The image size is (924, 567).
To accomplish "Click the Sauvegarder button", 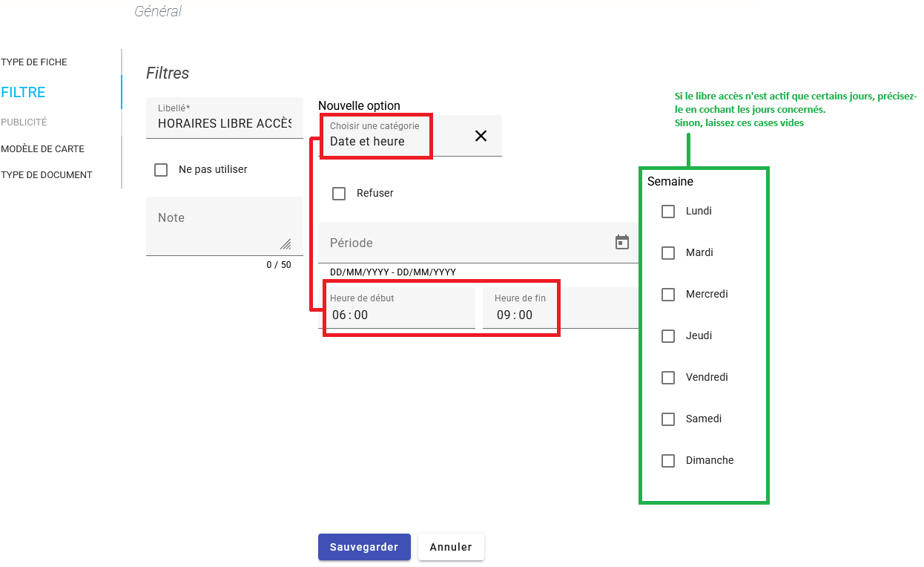I will pyautogui.click(x=364, y=547).
